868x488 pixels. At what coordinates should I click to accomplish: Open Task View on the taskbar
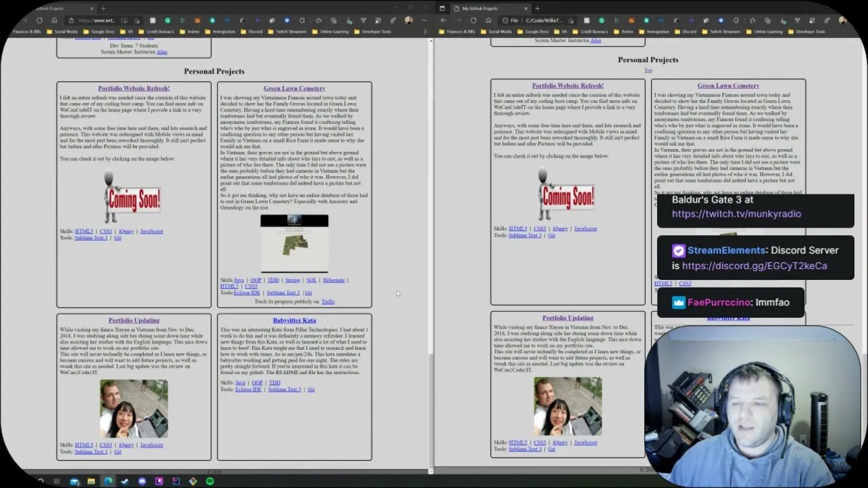point(57,481)
